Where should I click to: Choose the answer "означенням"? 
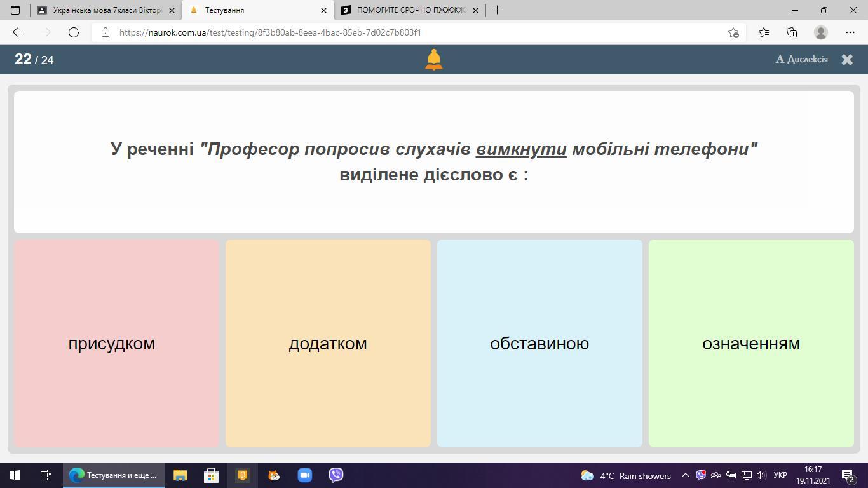coord(751,343)
